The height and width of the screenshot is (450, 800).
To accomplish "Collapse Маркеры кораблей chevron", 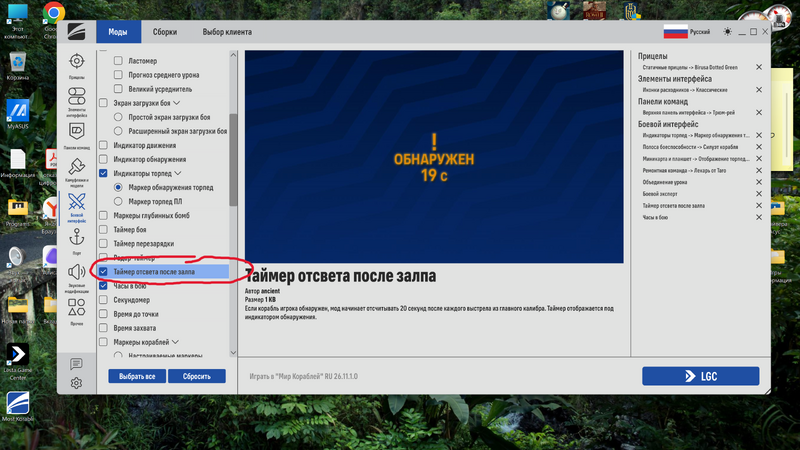I will [x=175, y=342].
